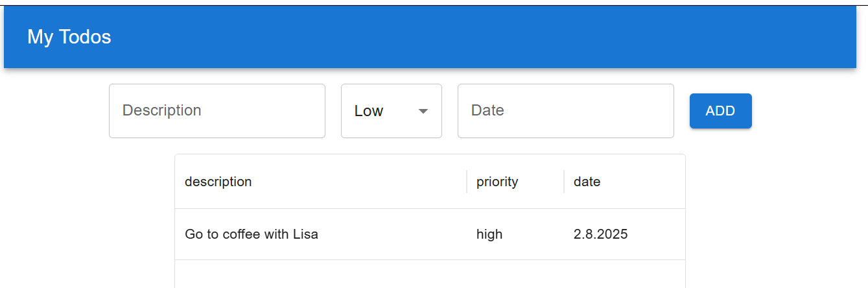Click the empty second row of the grid
The image size is (868, 288).
coord(430,274)
